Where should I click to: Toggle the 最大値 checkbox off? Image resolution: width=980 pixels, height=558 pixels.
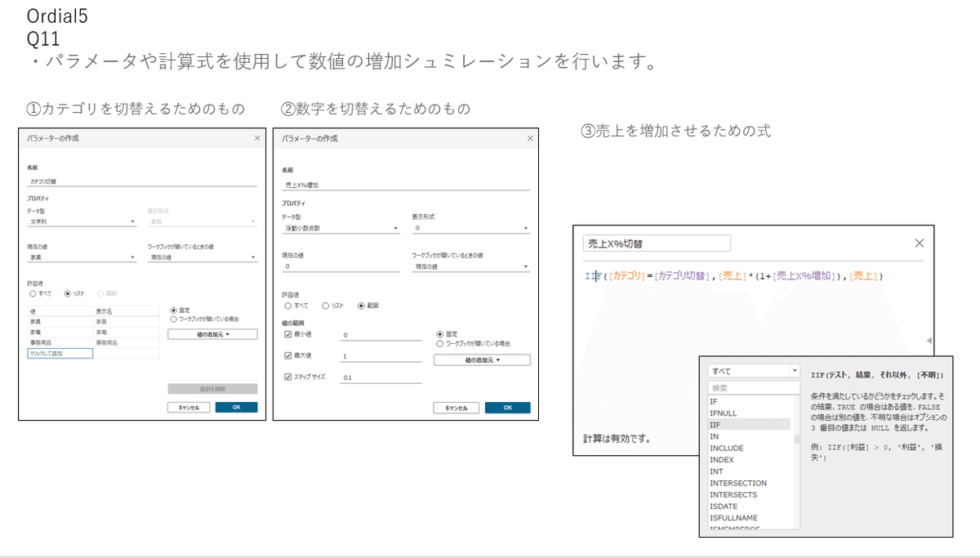[287, 356]
